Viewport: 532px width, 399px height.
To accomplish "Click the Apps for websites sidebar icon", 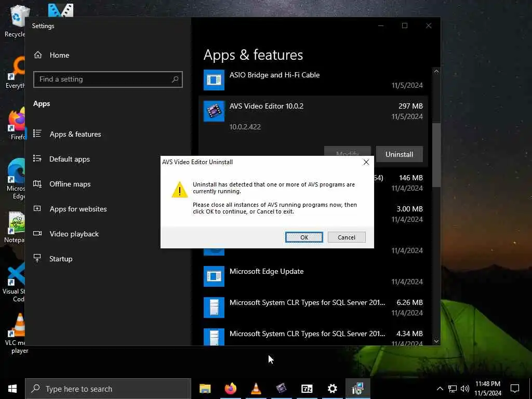I will 37,208.
